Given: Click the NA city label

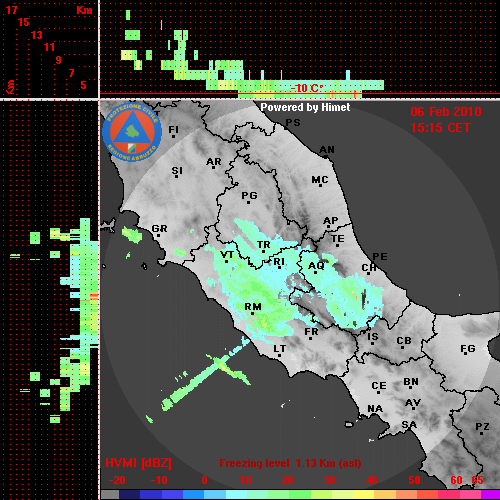Looking at the screenshot, I should click(x=375, y=408).
